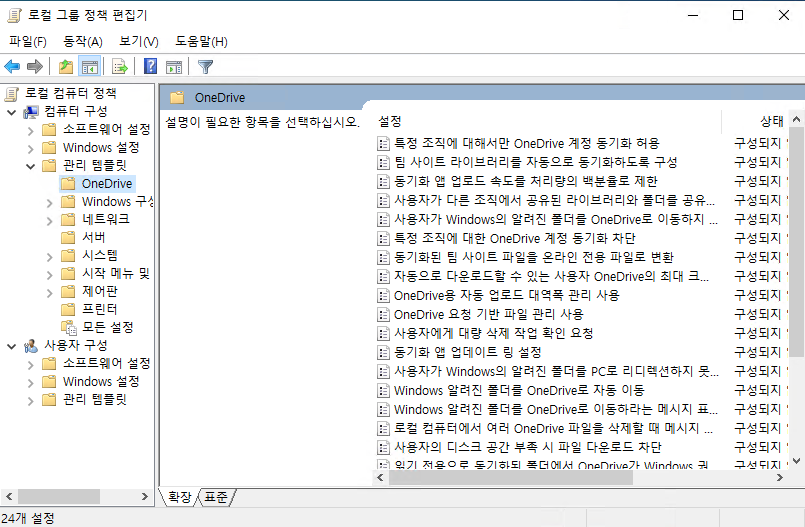The width and height of the screenshot is (805, 527).
Task: Expand the 네트워크 folder
Action: (49, 221)
